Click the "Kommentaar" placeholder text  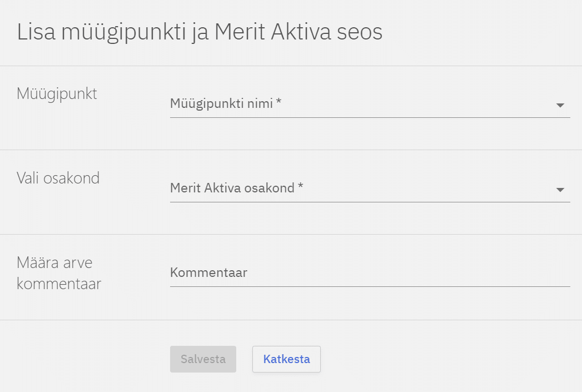208,273
